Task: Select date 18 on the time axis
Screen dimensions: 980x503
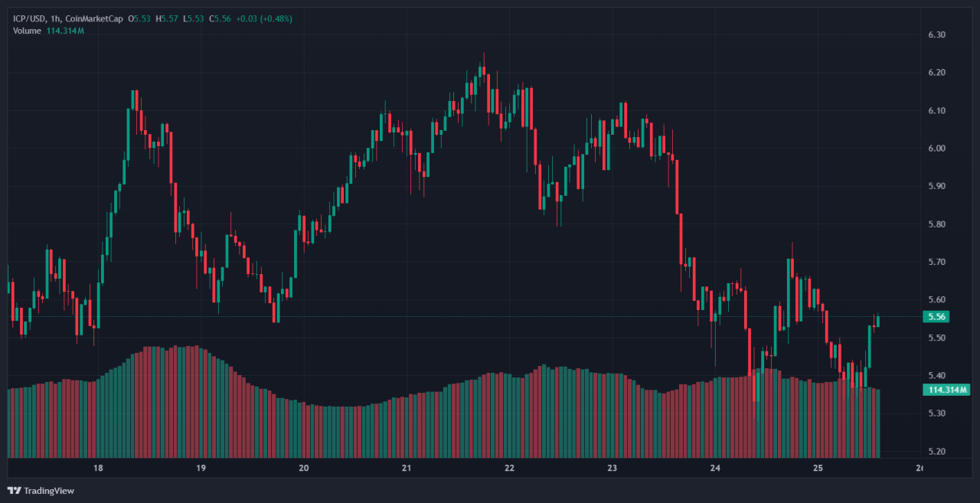Action: point(98,468)
